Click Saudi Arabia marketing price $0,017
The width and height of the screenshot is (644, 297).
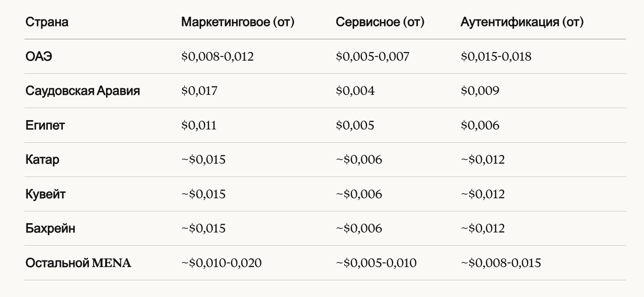199,91
